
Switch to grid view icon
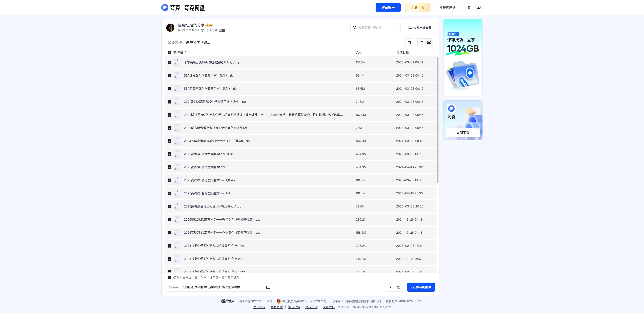point(429,42)
